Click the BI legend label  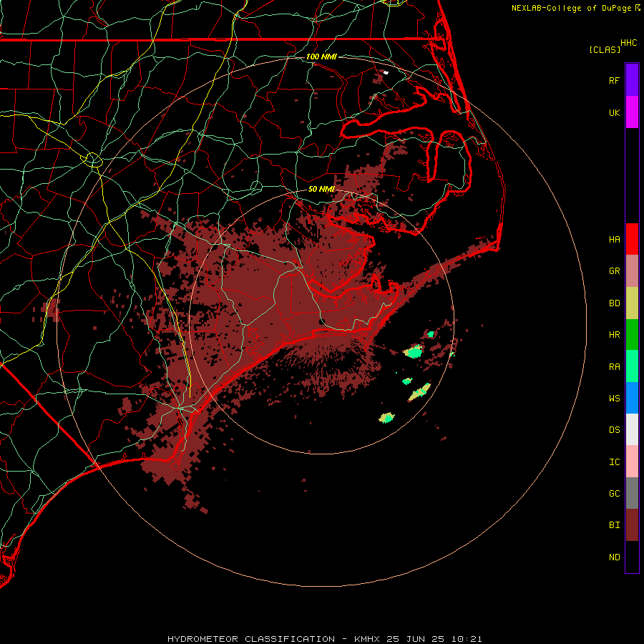pos(615,525)
